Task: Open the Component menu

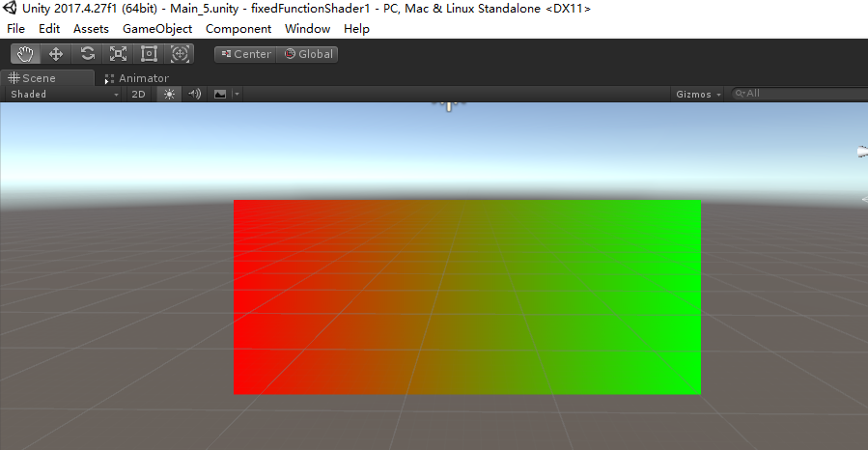Action: (238, 29)
